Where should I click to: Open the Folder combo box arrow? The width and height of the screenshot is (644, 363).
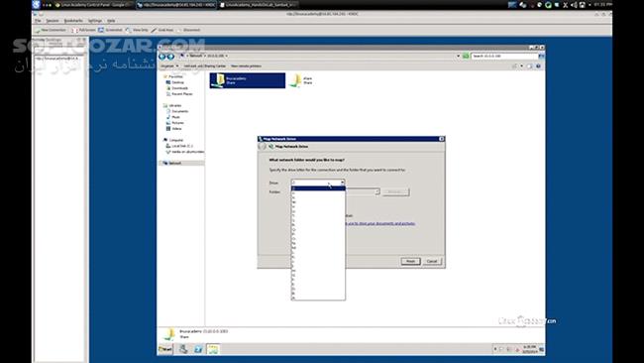point(377,192)
